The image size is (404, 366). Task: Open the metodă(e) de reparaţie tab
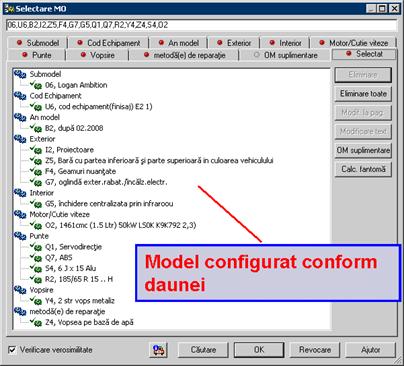[x=184, y=55]
